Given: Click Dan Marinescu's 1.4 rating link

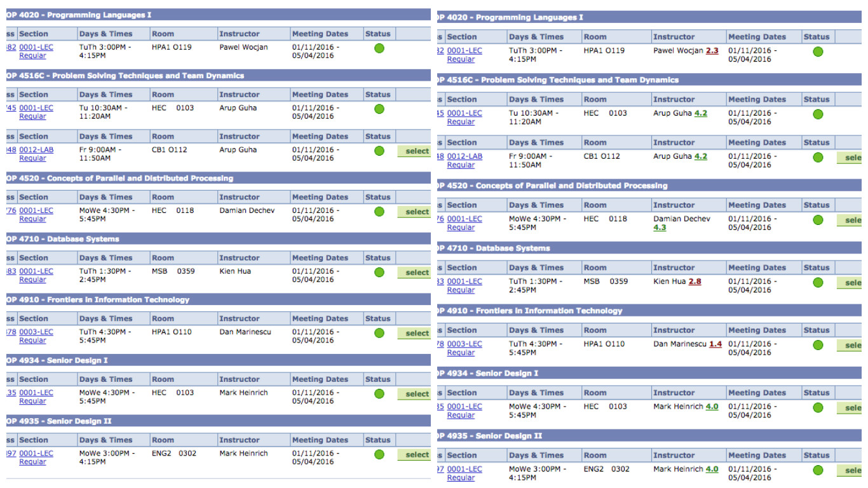Looking at the screenshot, I should pos(715,344).
